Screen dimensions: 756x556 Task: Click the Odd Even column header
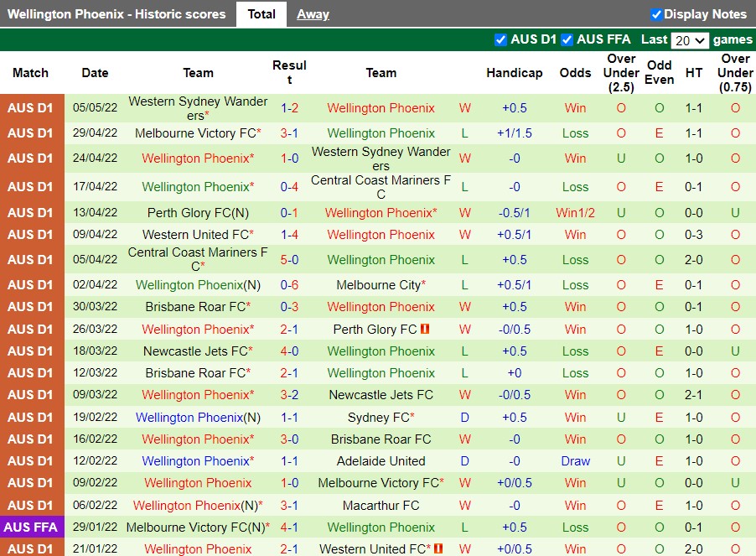tap(659, 72)
